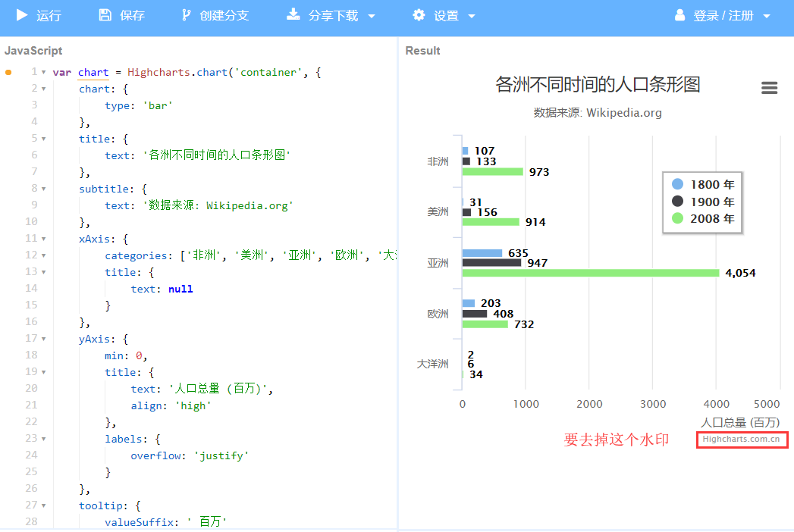Click the login user avatar icon
Image resolution: width=794 pixels, height=532 pixels.
(x=679, y=15)
